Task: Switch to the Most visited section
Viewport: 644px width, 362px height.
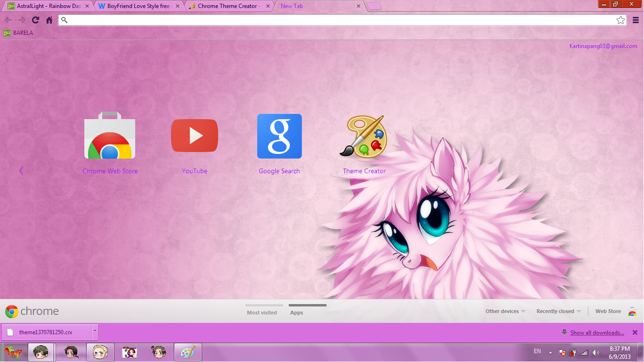Action: [263, 312]
